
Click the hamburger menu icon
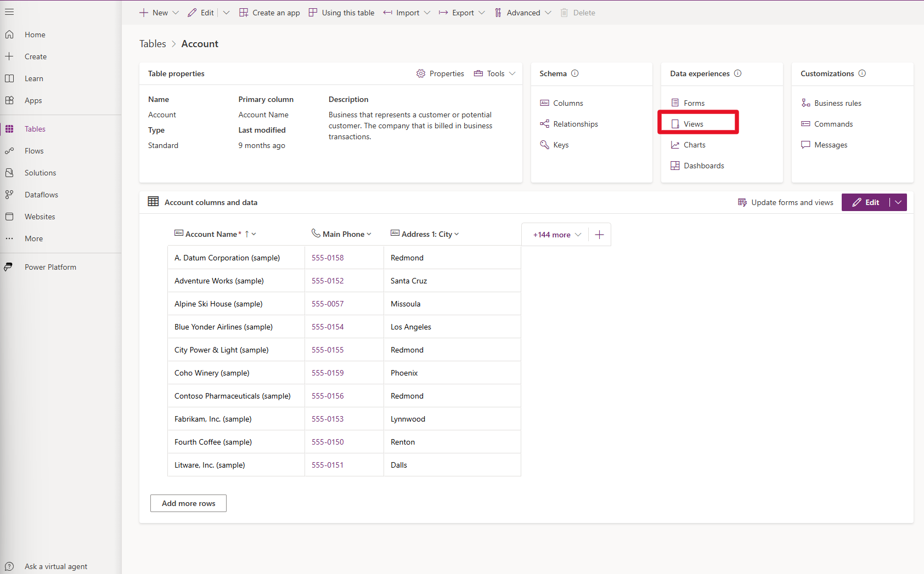click(x=9, y=12)
